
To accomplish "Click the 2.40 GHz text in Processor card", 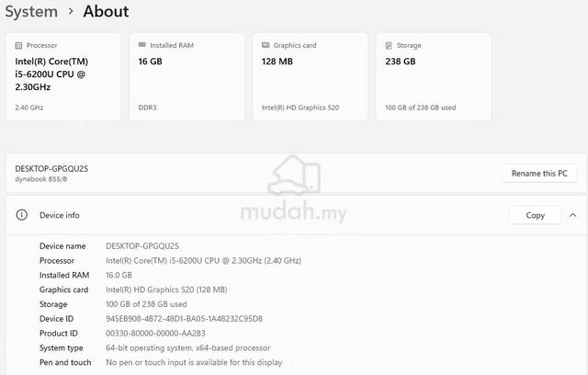I will (x=28, y=108).
